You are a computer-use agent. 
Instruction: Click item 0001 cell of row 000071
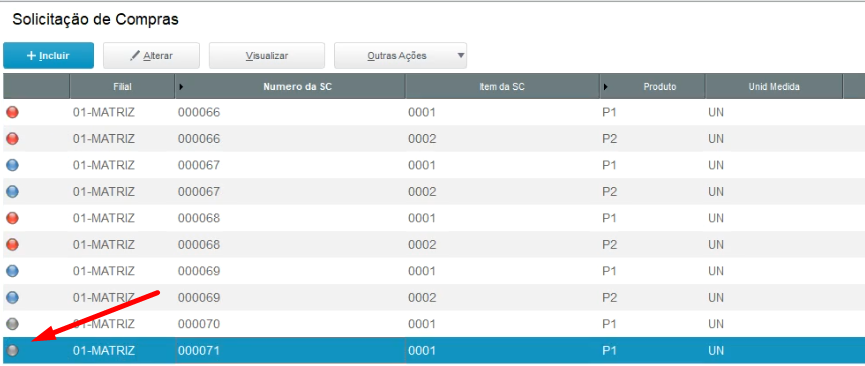pos(422,351)
